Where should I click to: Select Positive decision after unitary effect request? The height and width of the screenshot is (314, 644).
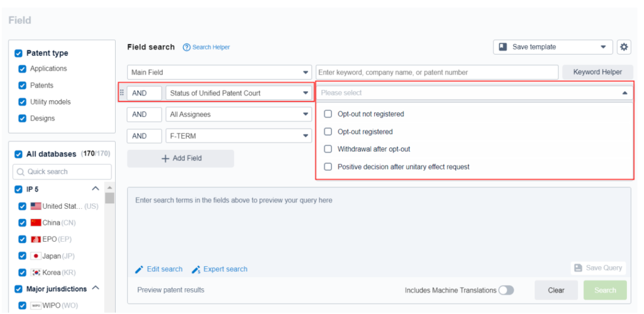(328, 167)
